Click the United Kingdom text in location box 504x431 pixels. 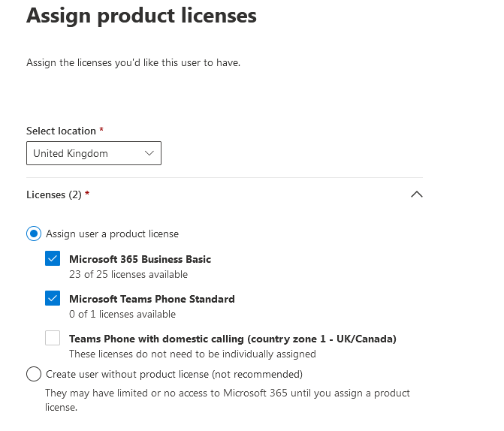click(x=71, y=153)
